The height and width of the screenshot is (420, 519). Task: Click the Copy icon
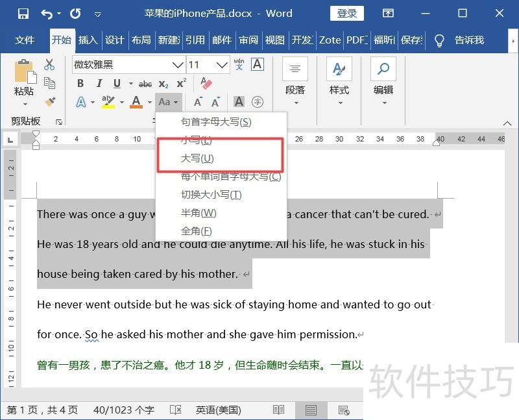[49, 83]
